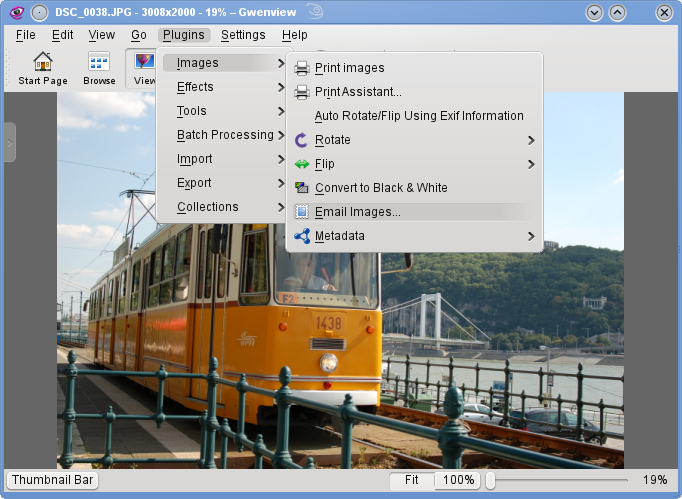
Task: Set zoom with the 100% button
Action: [458, 480]
